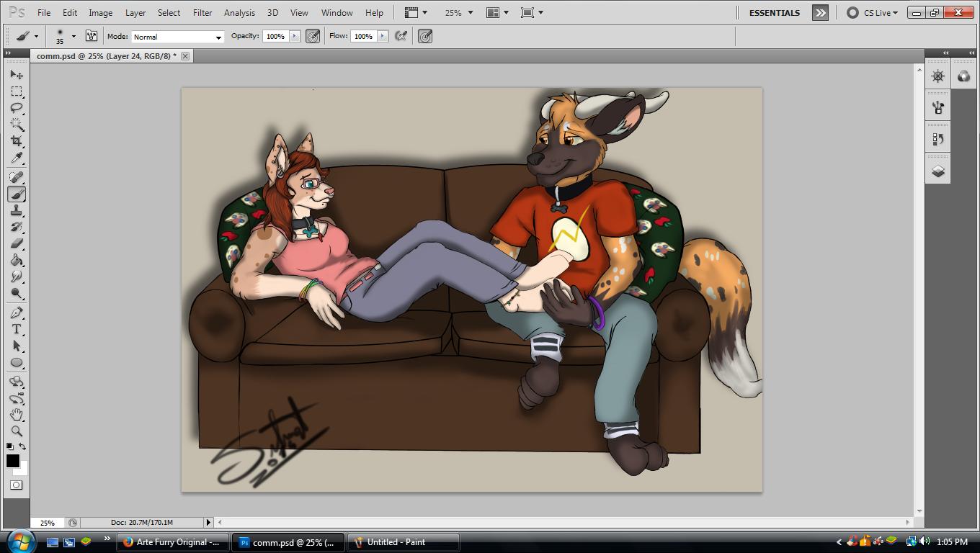Select the Rectangular Marquee tool
Viewport: 980px width, 553px height.
click(x=17, y=91)
